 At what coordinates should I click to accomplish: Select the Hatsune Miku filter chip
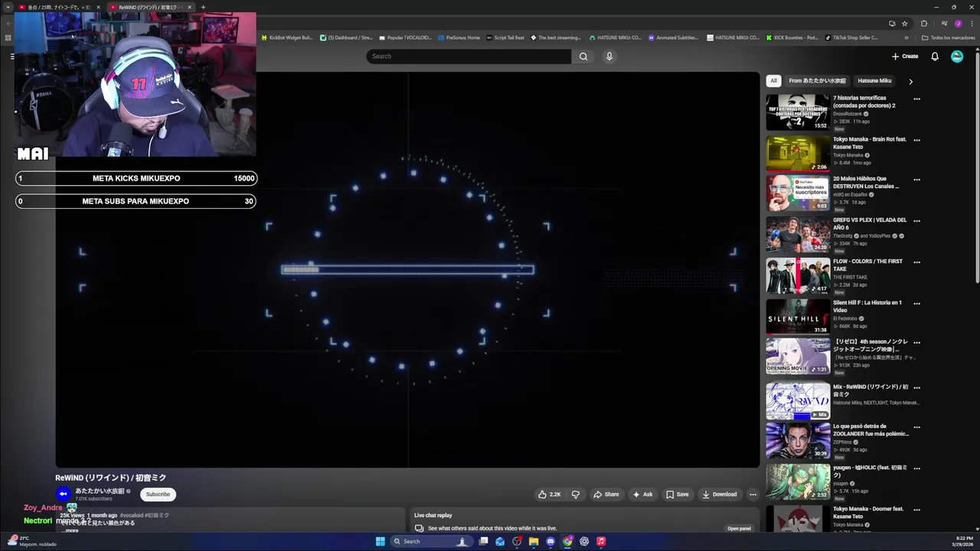pos(874,80)
